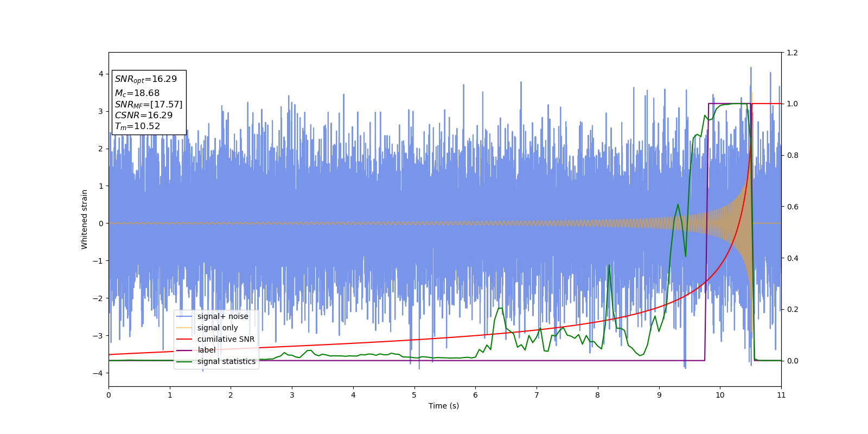Click the x-axis tick label 11
This screenshot has height=434, width=868.
pos(781,395)
